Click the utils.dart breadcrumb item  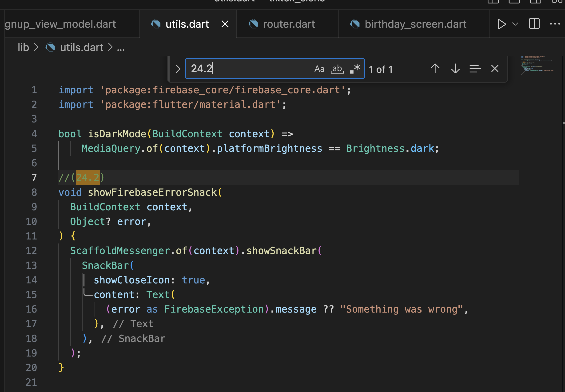click(x=81, y=47)
